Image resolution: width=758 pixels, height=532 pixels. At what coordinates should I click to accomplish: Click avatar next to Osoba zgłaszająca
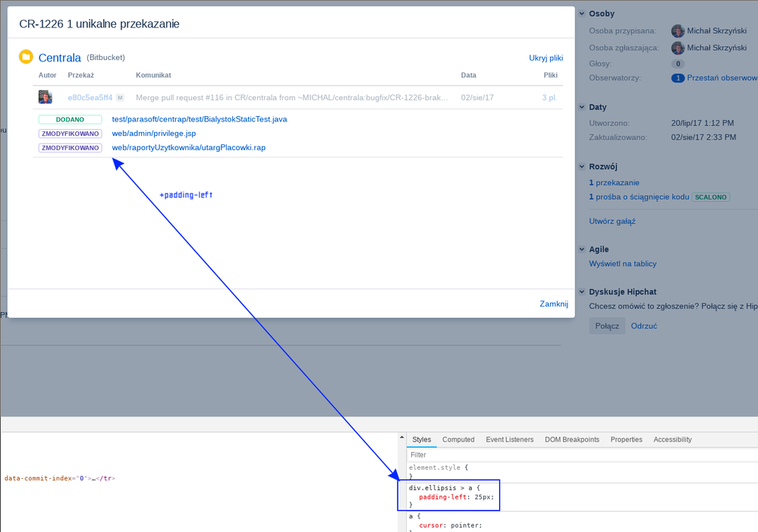pyautogui.click(x=678, y=48)
